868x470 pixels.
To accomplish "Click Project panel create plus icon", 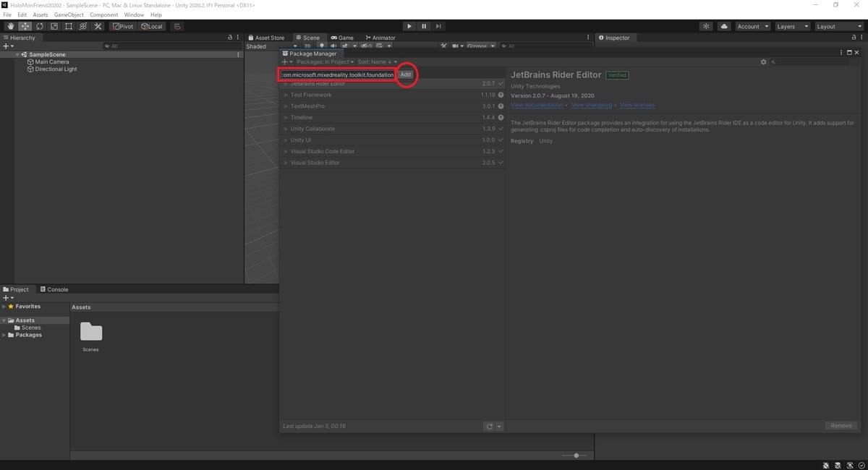I will 7,298.
